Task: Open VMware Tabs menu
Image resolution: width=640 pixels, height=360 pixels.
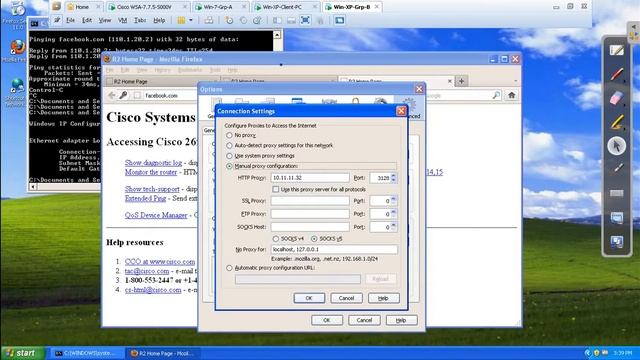Action: point(140,20)
